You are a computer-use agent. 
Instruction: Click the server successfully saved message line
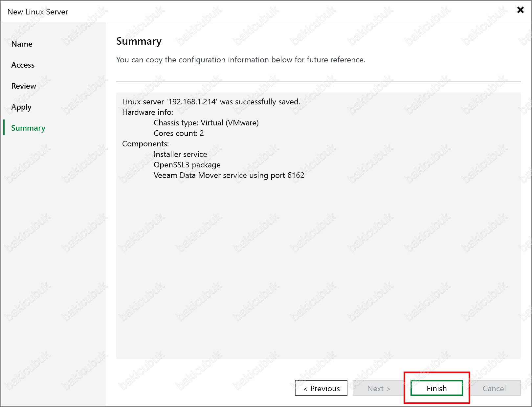click(211, 102)
